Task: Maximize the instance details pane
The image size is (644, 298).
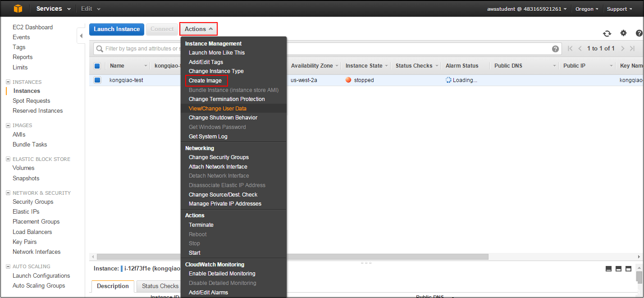Action: pos(628,269)
